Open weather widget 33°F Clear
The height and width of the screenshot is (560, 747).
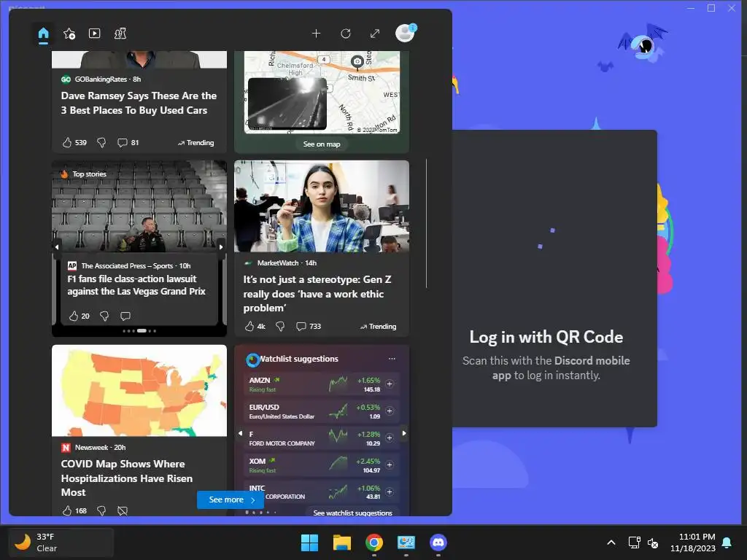click(x=61, y=542)
